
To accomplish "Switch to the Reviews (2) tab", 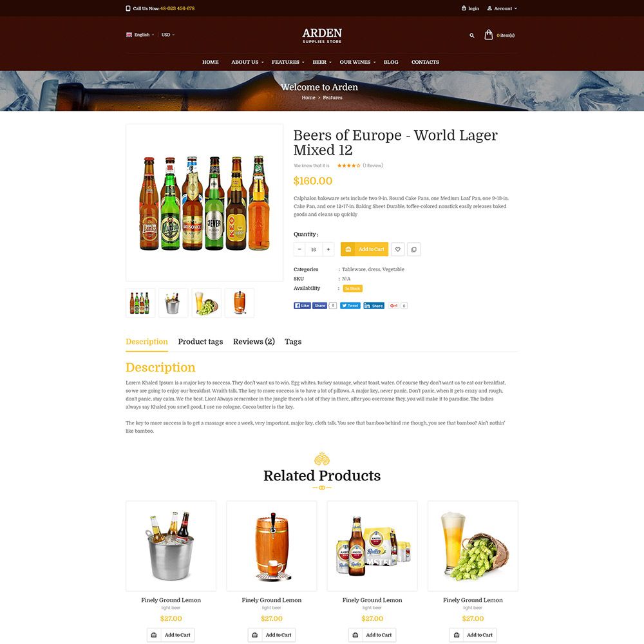I will click(x=254, y=342).
